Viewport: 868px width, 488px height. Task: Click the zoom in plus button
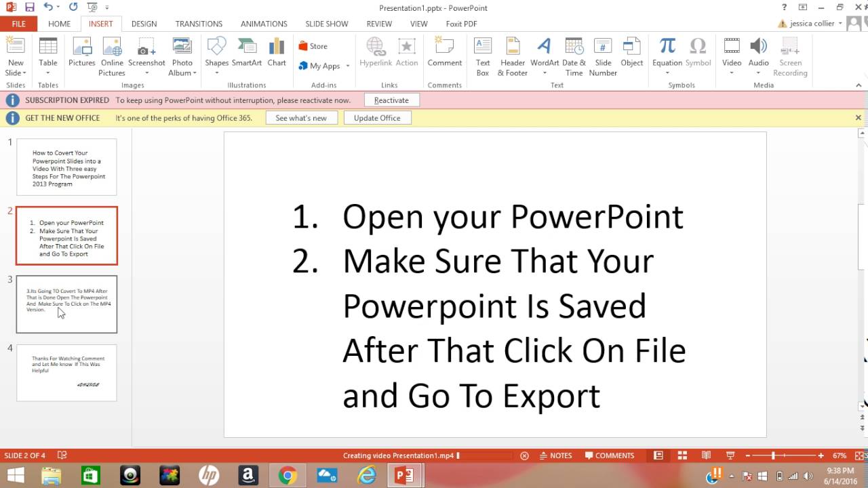point(821,455)
